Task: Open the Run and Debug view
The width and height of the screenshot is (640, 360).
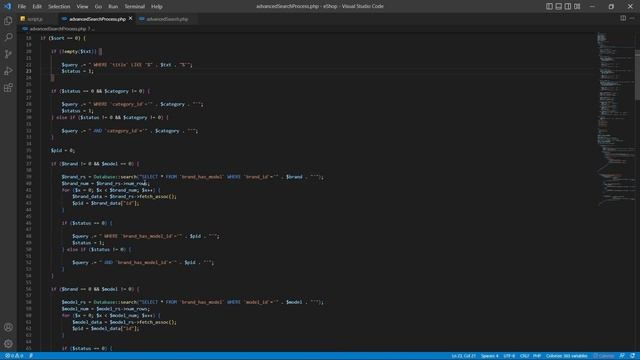Action: pyautogui.click(x=8, y=71)
